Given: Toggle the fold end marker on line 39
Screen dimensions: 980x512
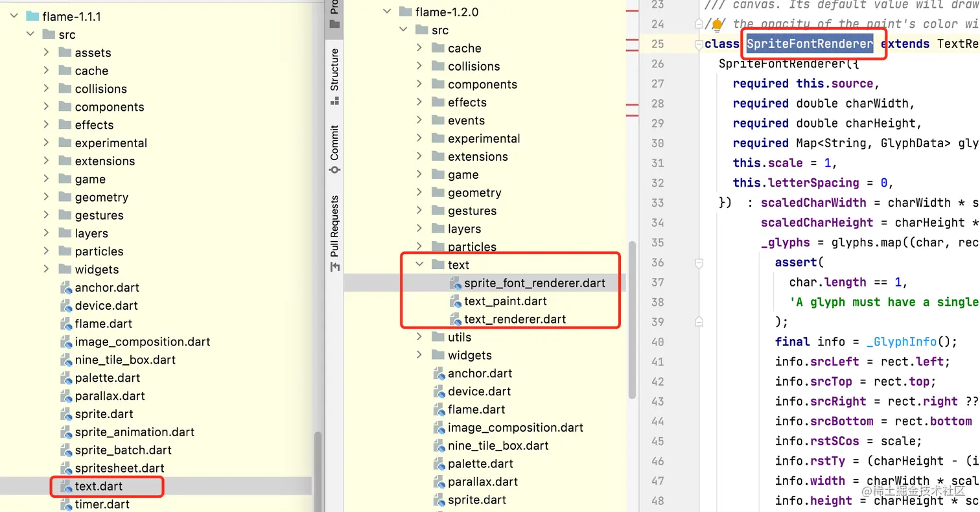Looking at the screenshot, I should (x=699, y=321).
